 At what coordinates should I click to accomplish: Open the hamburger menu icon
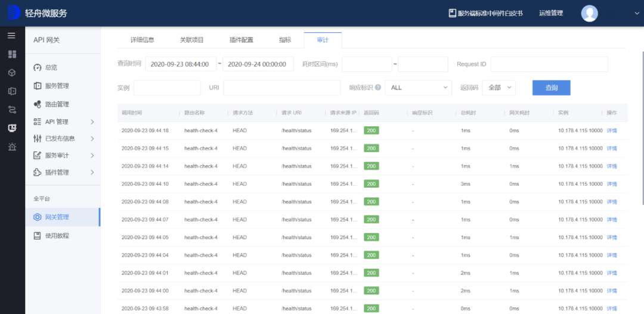click(11, 36)
